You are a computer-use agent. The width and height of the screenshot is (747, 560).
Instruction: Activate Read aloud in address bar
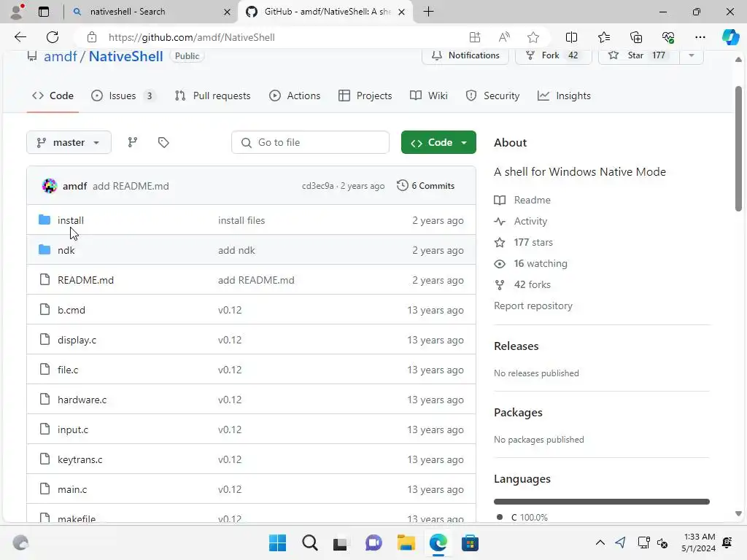tap(504, 37)
